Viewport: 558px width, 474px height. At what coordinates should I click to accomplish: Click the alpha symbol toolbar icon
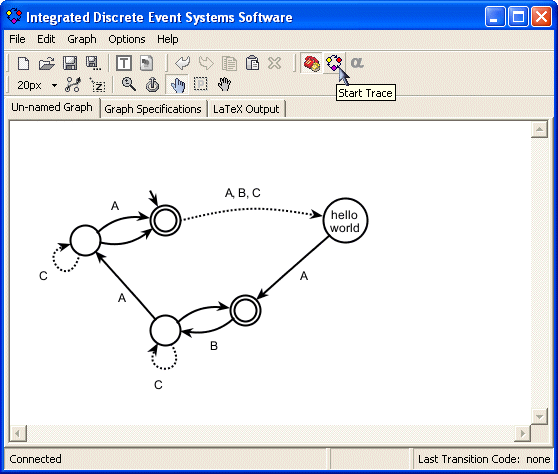pyautogui.click(x=357, y=63)
